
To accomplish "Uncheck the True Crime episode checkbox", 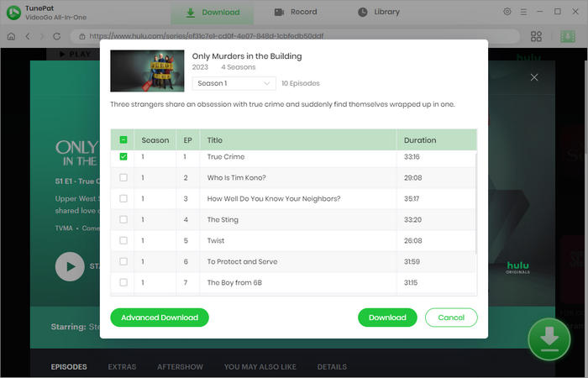I will (x=123, y=157).
